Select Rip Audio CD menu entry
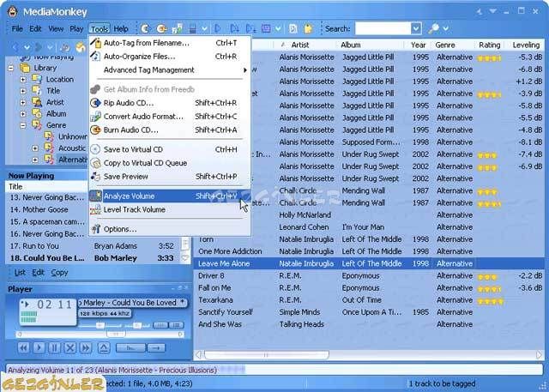 pos(170,103)
